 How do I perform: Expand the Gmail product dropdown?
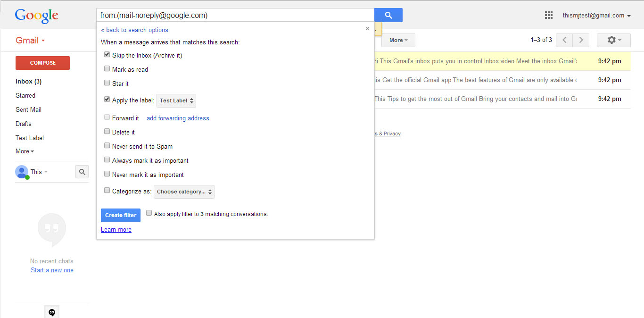(30, 41)
